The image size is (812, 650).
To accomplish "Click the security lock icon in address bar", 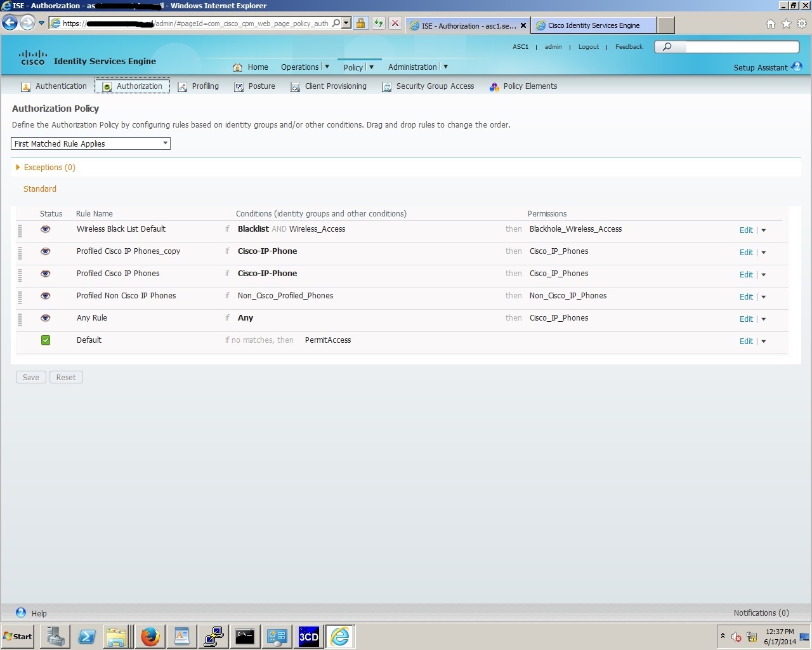I will click(x=360, y=23).
